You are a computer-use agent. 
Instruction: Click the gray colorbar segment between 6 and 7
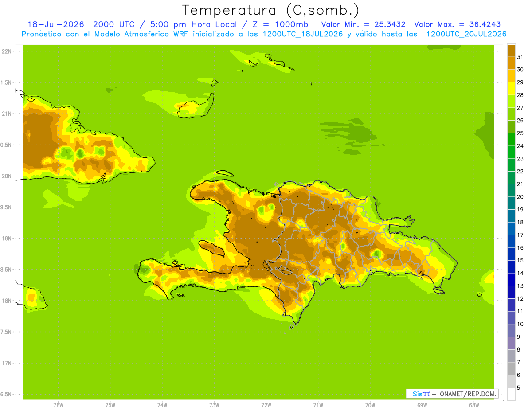(511, 368)
